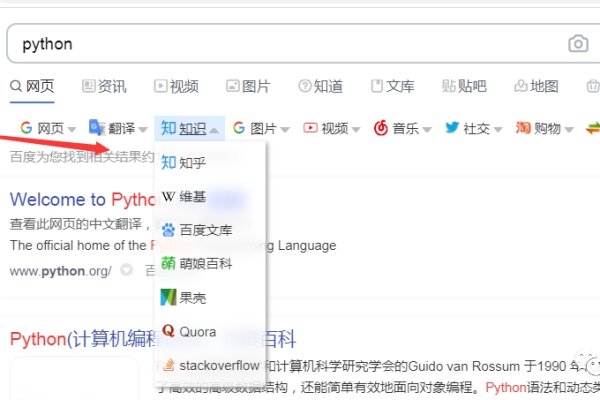Viewport: 600px width, 400px height.
Task: Click the Wikipedia W icon in menu
Action: click(x=168, y=197)
